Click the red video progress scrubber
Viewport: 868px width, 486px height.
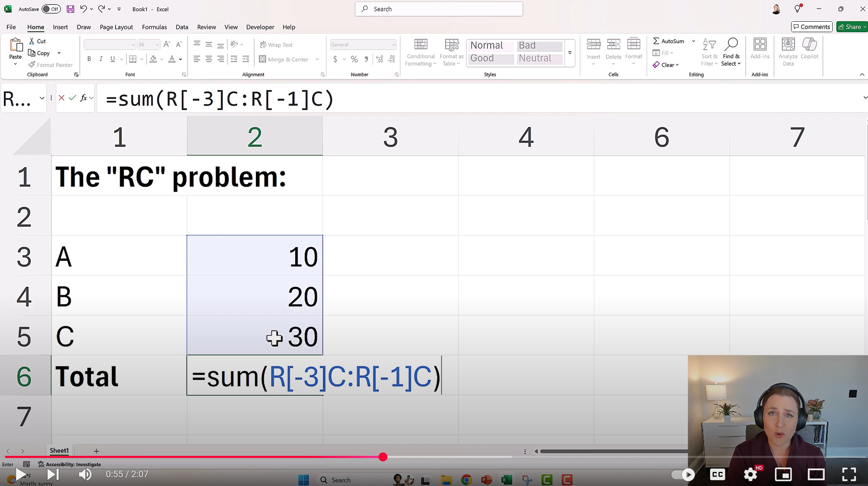[383, 457]
